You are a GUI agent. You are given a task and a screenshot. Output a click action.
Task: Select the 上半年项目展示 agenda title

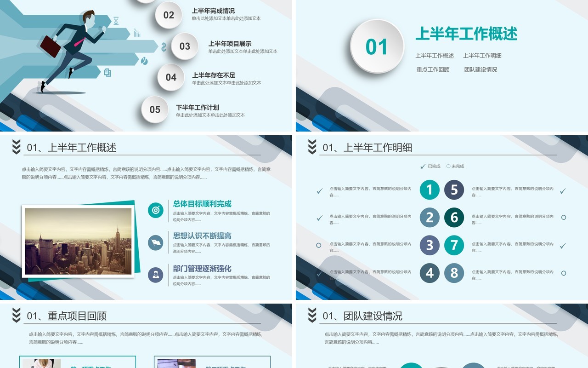tap(230, 44)
